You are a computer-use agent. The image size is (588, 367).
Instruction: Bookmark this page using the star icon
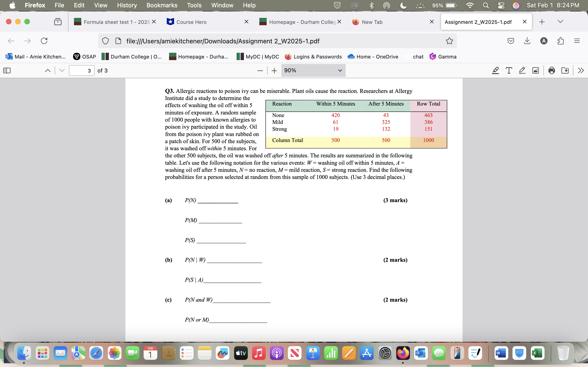449,41
